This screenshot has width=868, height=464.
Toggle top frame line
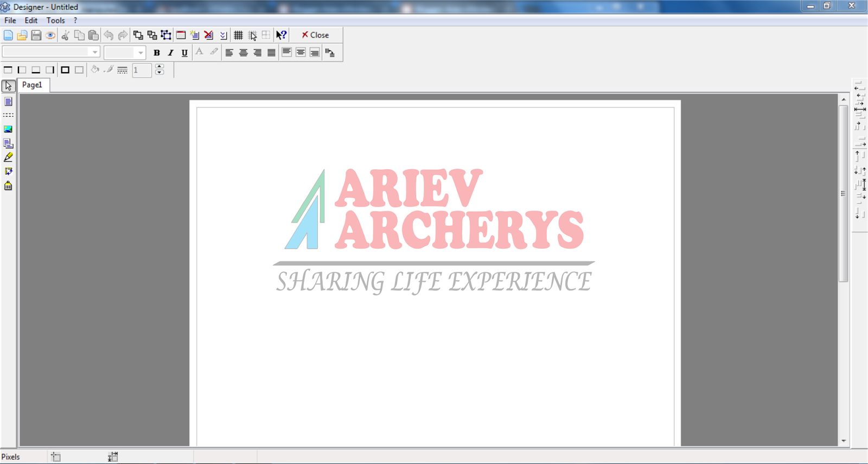point(8,70)
